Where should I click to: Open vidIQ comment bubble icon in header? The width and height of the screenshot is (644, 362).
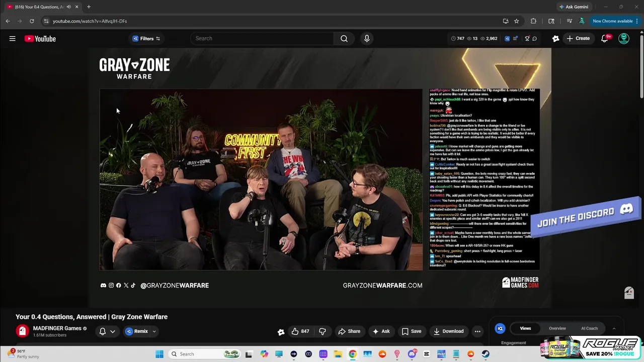click(x=535, y=38)
